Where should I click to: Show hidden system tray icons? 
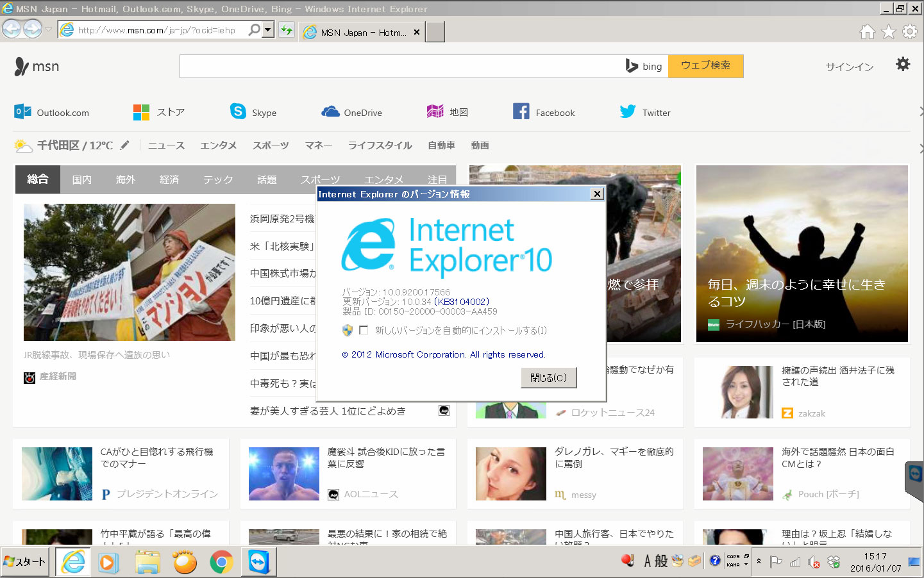[759, 561]
